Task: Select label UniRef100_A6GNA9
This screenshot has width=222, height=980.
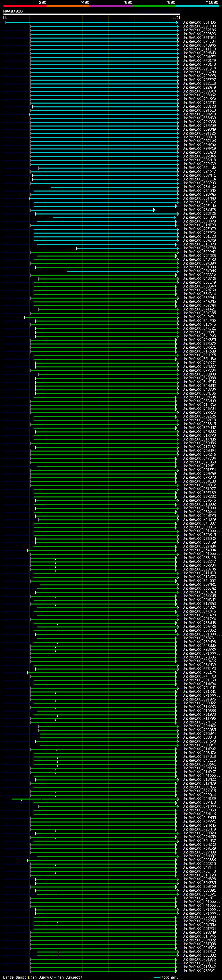Action: [199, 402]
